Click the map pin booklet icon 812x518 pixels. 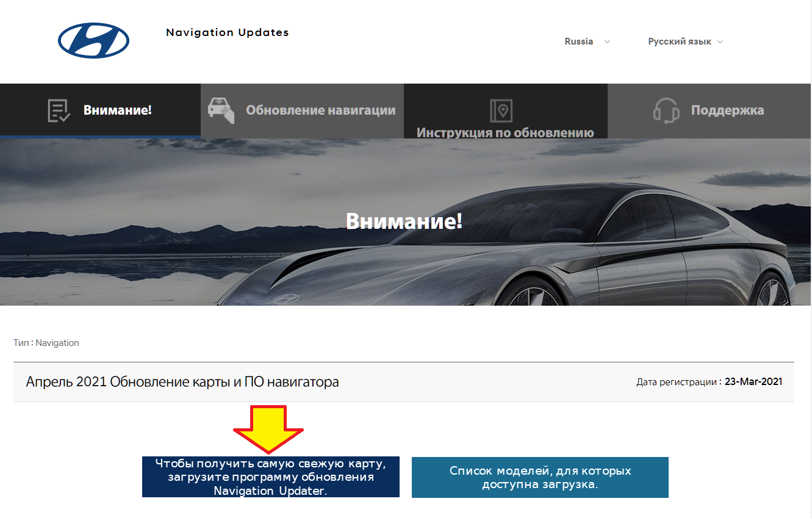(501, 110)
